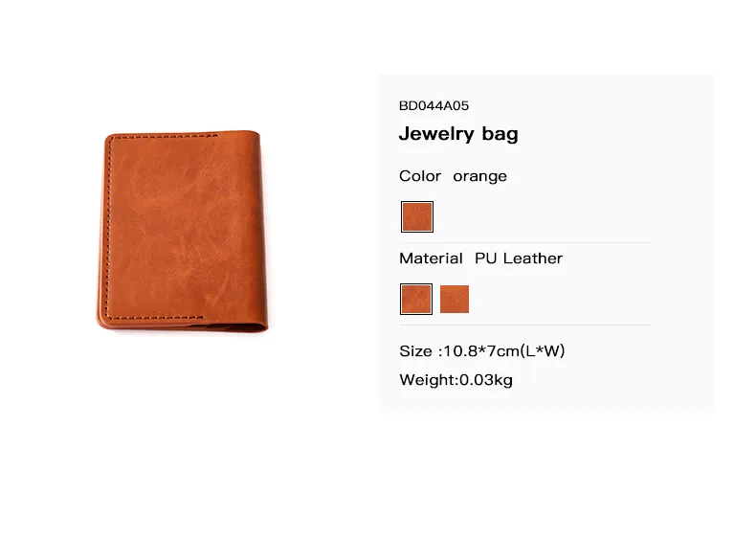
Task: Select the orange color swatch under Color
Action: click(417, 216)
